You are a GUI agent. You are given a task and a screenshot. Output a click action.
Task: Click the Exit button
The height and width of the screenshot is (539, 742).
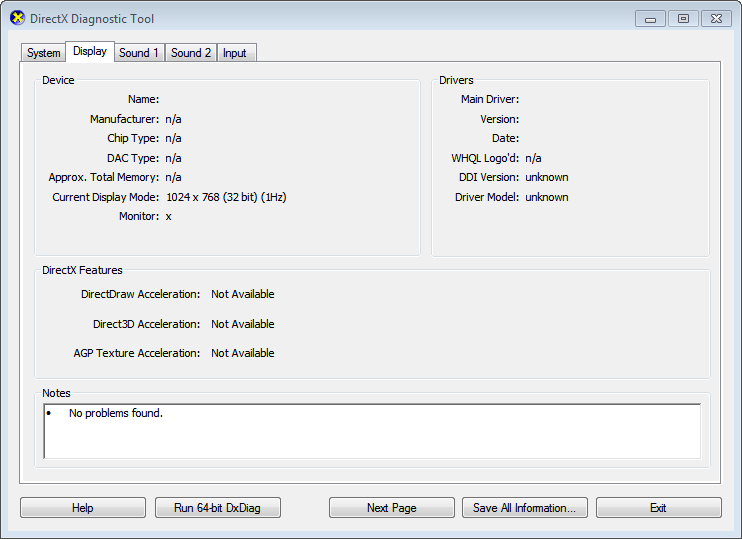659,508
